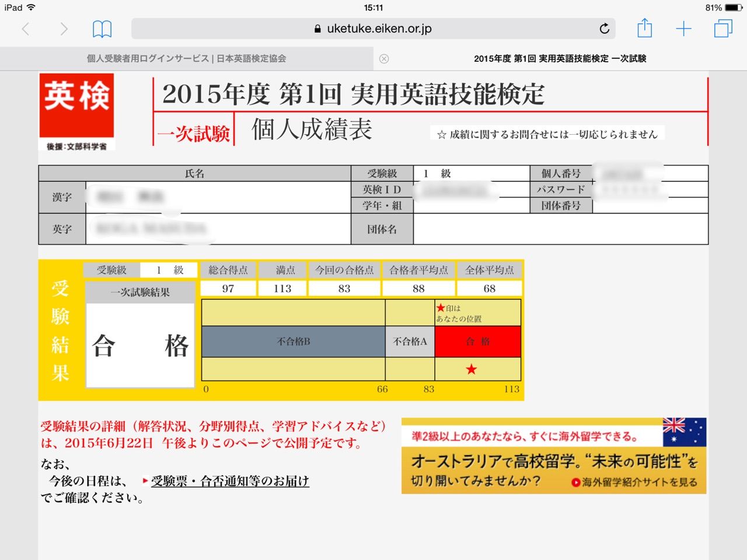747x560 pixels.
Task: Select the 合格者平均点 column header
Action: click(x=418, y=270)
